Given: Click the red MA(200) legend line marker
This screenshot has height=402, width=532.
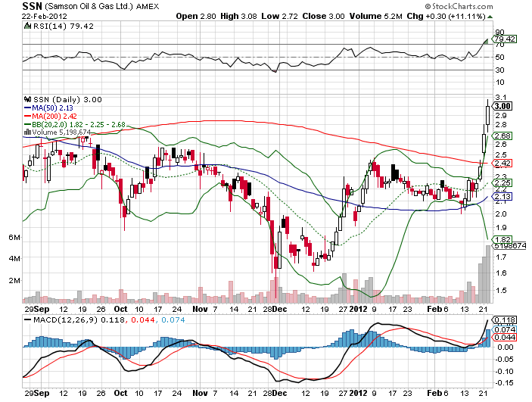Looking at the screenshot, I should (x=27, y=116).
